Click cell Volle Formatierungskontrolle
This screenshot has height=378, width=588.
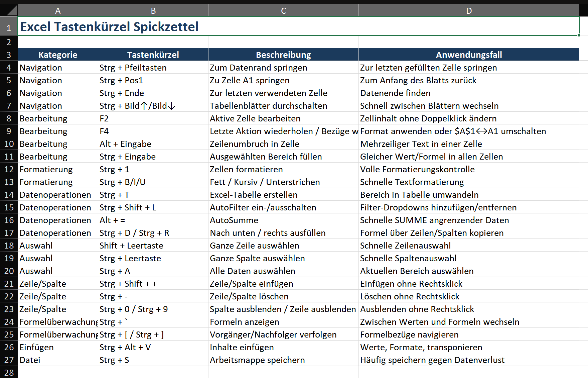(469, 169)
